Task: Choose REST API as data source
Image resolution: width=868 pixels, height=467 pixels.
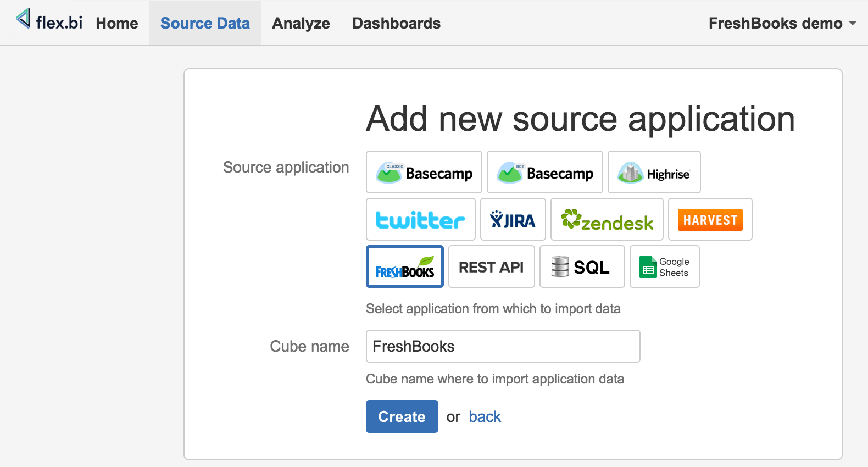Action: tap(491, 267)
